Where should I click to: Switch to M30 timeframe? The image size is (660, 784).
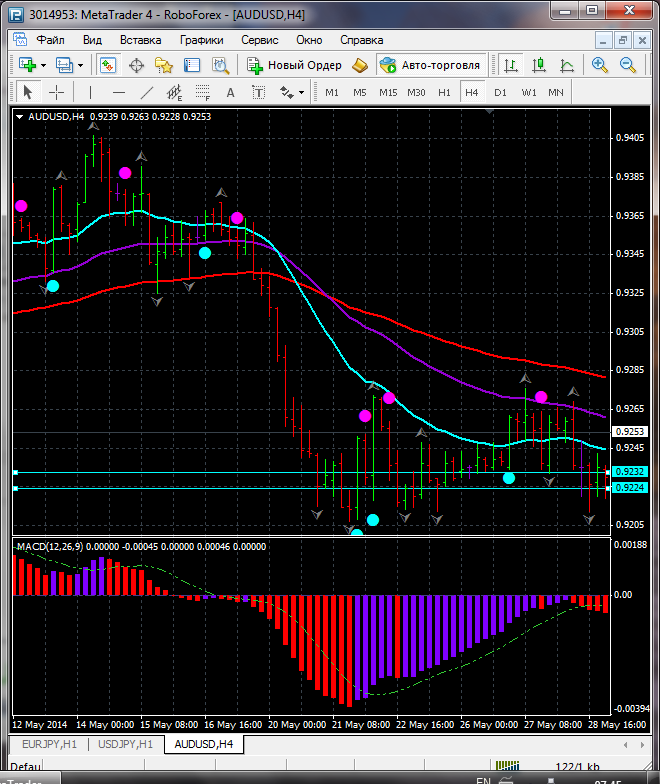416,92
